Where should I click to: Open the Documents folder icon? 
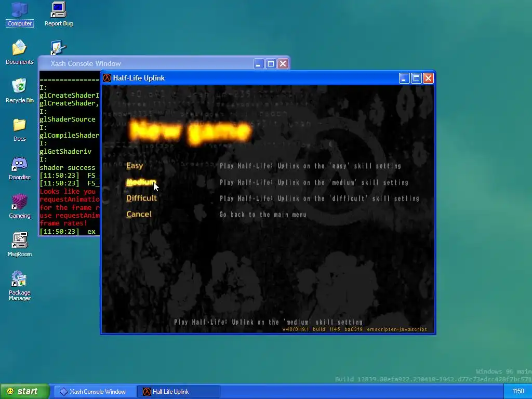pyautogui.click(x=20, y=52)
